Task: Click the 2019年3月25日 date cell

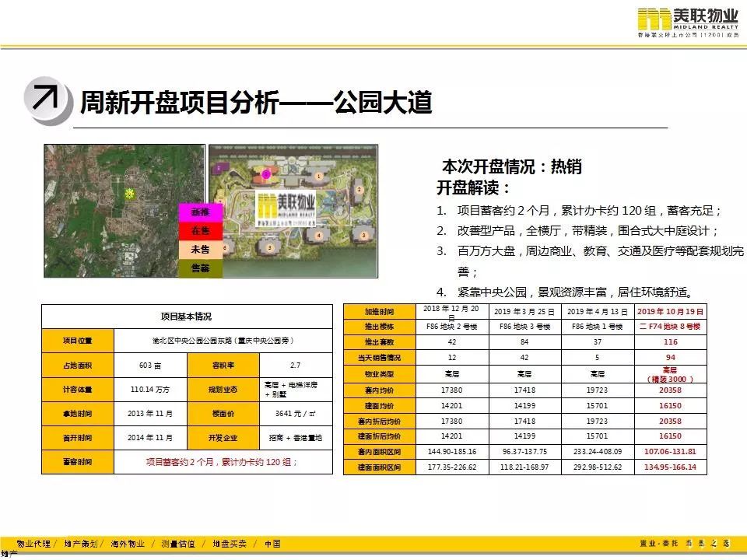Action: 524,311
